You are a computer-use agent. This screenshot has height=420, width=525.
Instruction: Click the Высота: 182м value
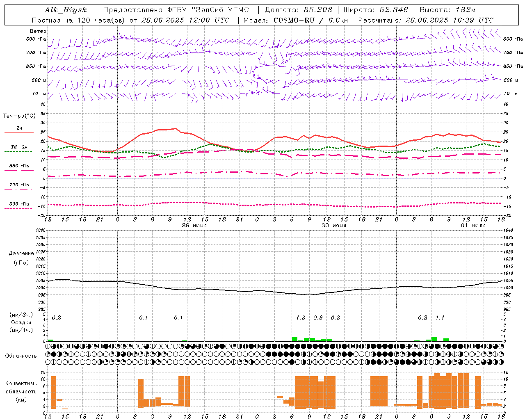[447, 10]
